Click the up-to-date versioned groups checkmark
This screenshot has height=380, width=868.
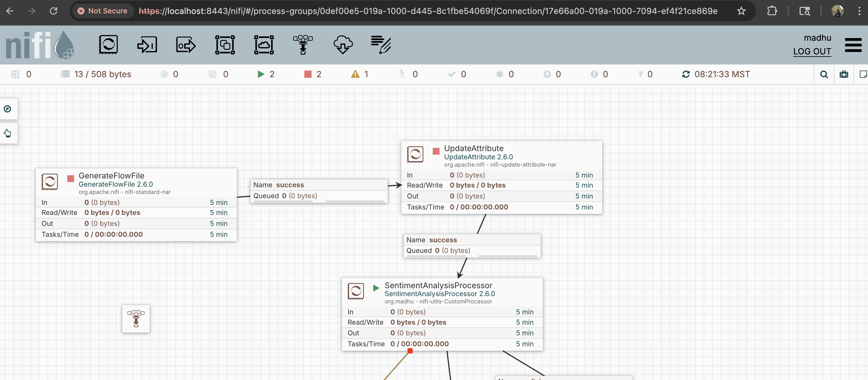(452, 74)
